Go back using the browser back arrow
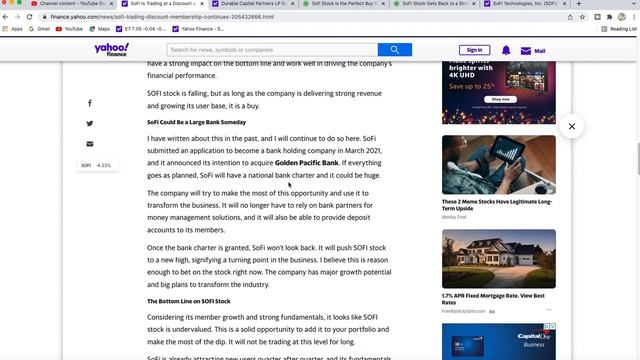The height and width of the screenshot is (360, 640). [5, 17]
